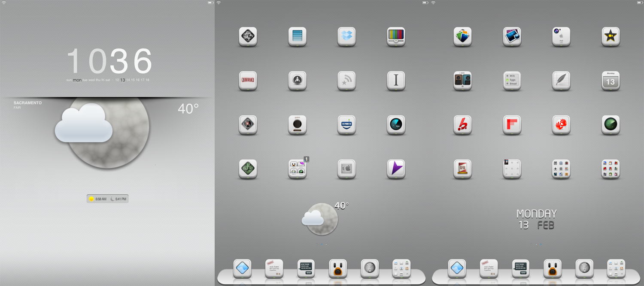The image size is (644, 286).
Task: Launch the Flipboard app icon
Action: coord(512,125)
